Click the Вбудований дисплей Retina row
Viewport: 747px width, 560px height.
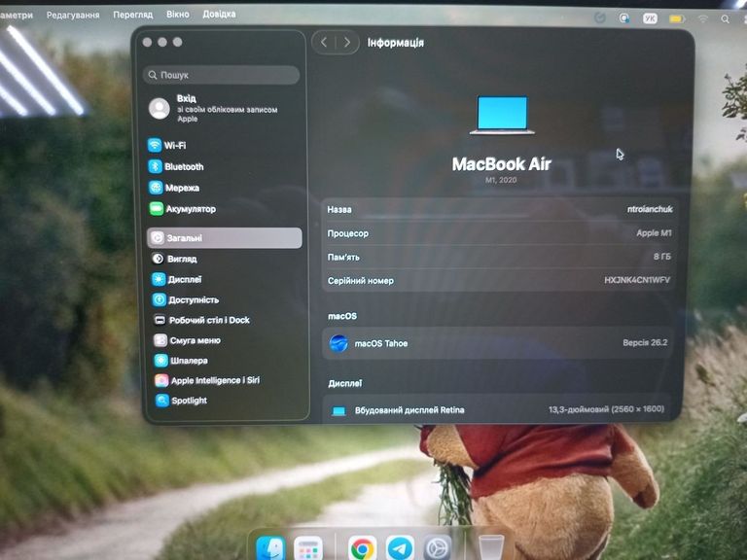(x=498, y=409)
